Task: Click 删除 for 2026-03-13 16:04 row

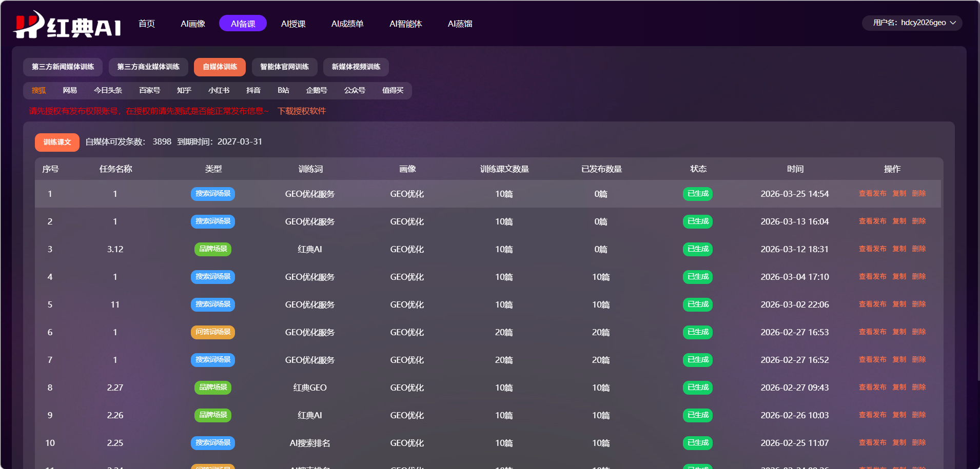Action: coord(918,221)
